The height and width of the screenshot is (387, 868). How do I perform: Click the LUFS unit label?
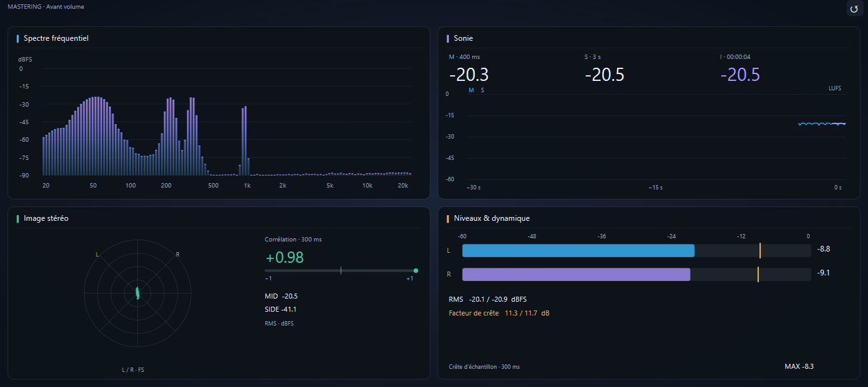[x=835, y=88]
